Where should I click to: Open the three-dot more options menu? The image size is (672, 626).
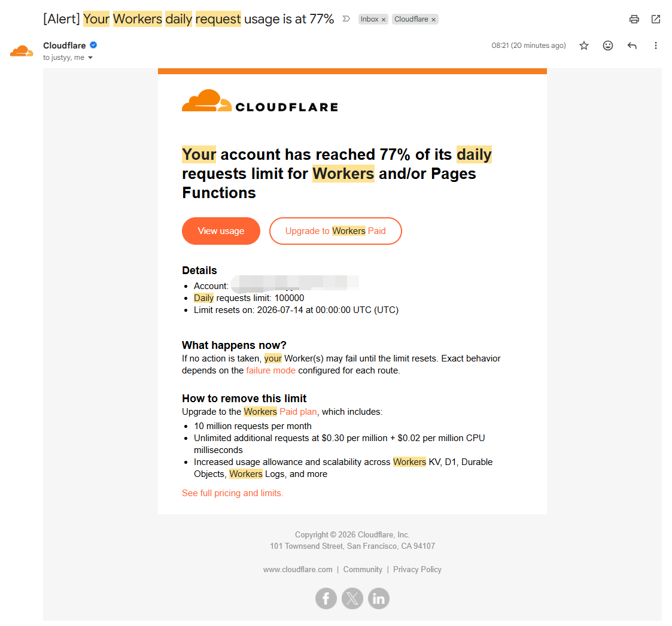[x=655, y=45]
